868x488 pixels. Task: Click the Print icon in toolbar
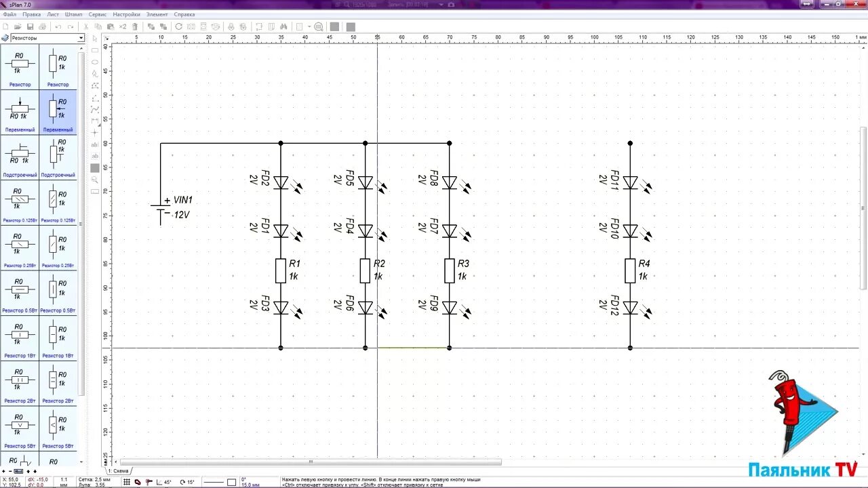click(x=42, y=26)
